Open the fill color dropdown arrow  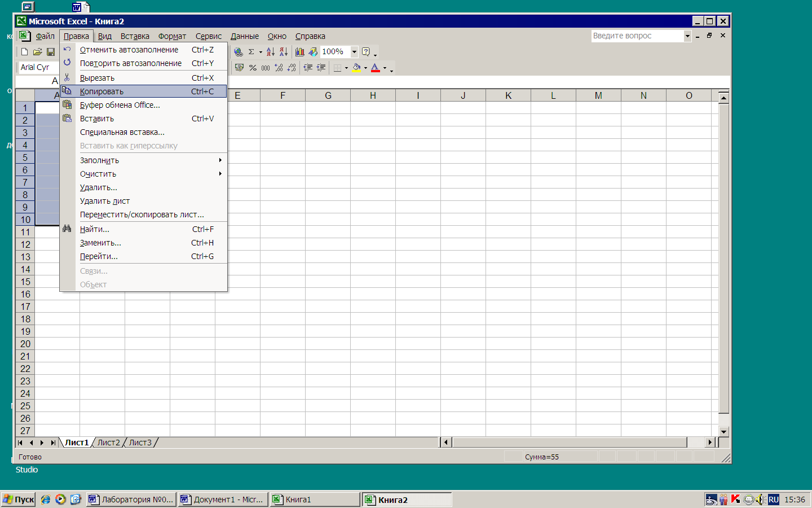click(365, 68)
